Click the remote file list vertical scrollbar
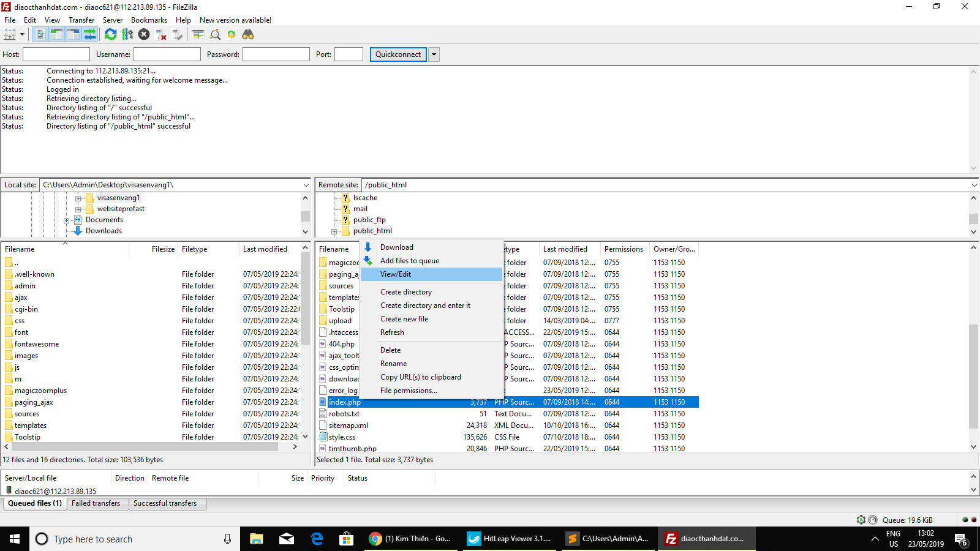980x551 pixels. 974,377
